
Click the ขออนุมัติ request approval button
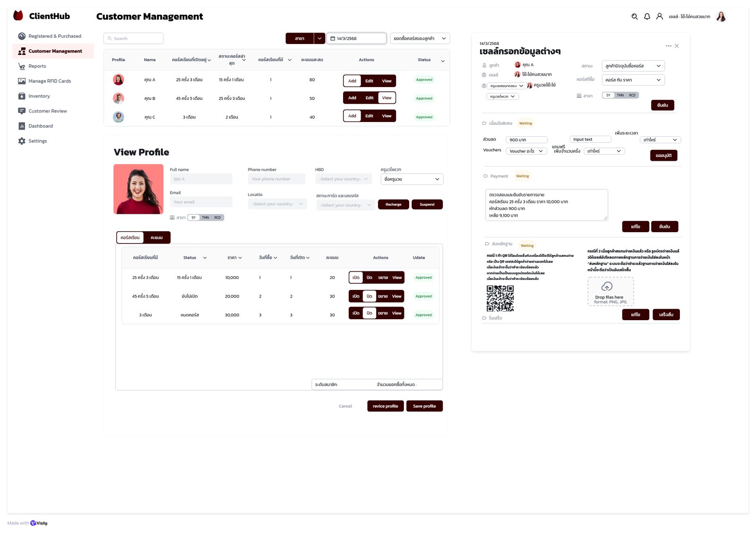click(x=664, y=156)
